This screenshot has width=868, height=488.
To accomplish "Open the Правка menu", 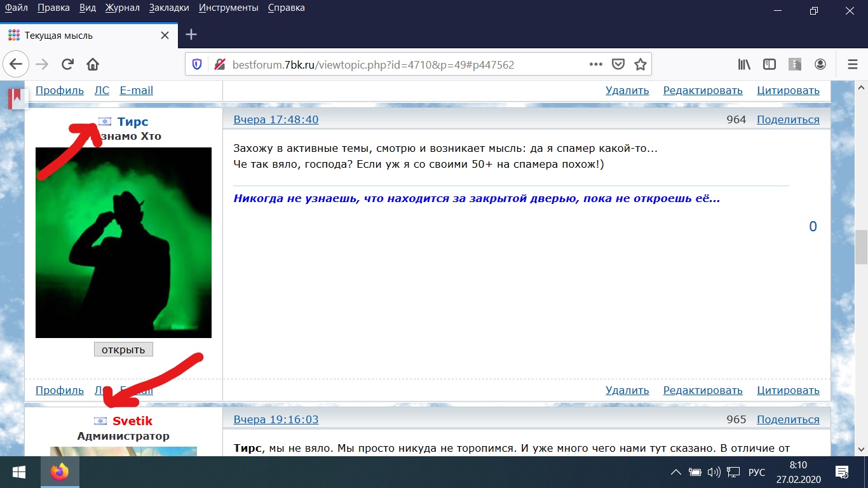I will pyautogui.click(x=53, y=8).
